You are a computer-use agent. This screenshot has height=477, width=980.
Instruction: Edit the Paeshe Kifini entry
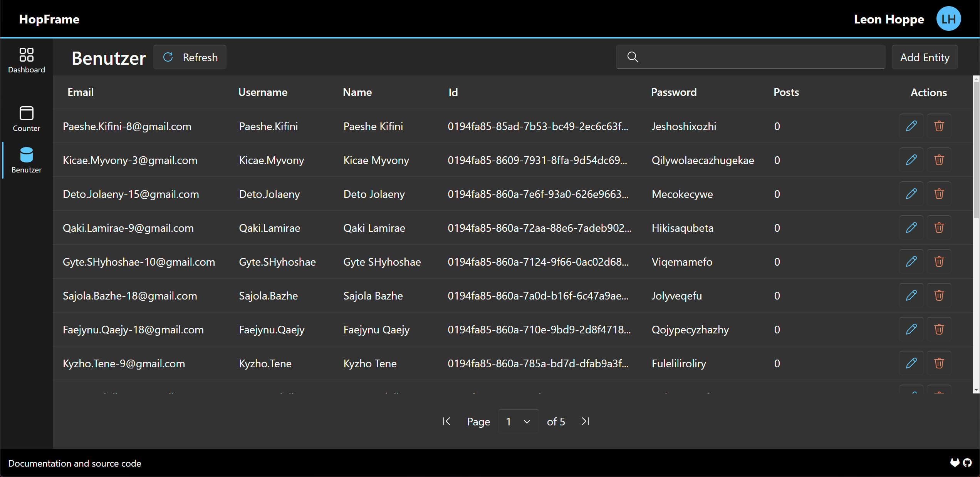click(911, 126)
